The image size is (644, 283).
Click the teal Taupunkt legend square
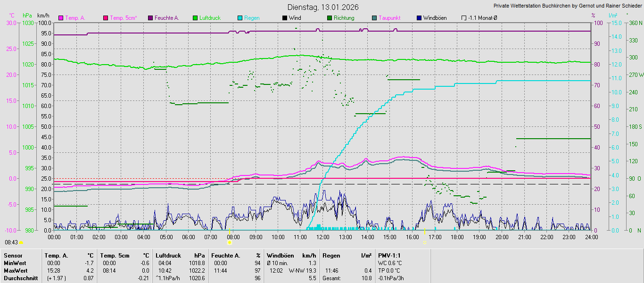pyautogui.click(x=374, y=18)
